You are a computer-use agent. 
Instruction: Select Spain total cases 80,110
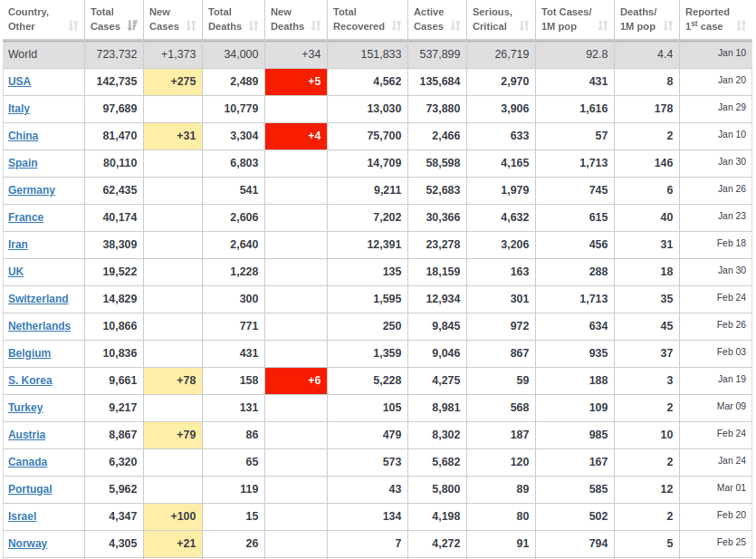120,163
